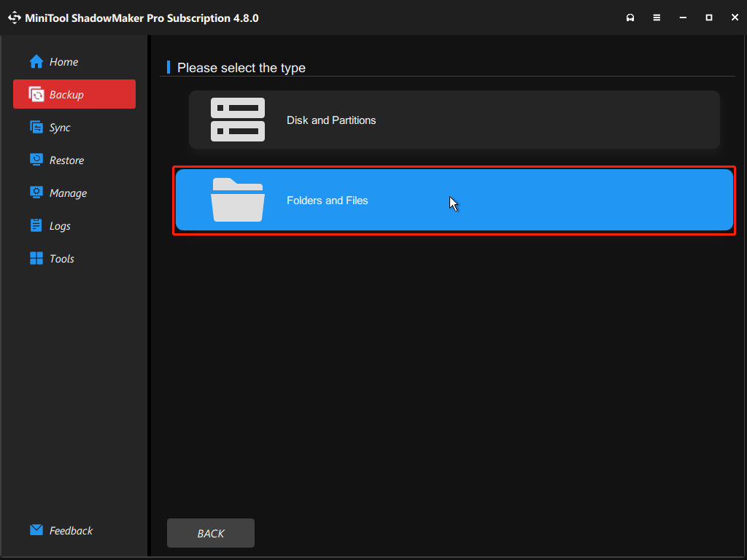Open Feedback from the sidebar
Screen dimensions: 747x560
(x=70, y=530)
